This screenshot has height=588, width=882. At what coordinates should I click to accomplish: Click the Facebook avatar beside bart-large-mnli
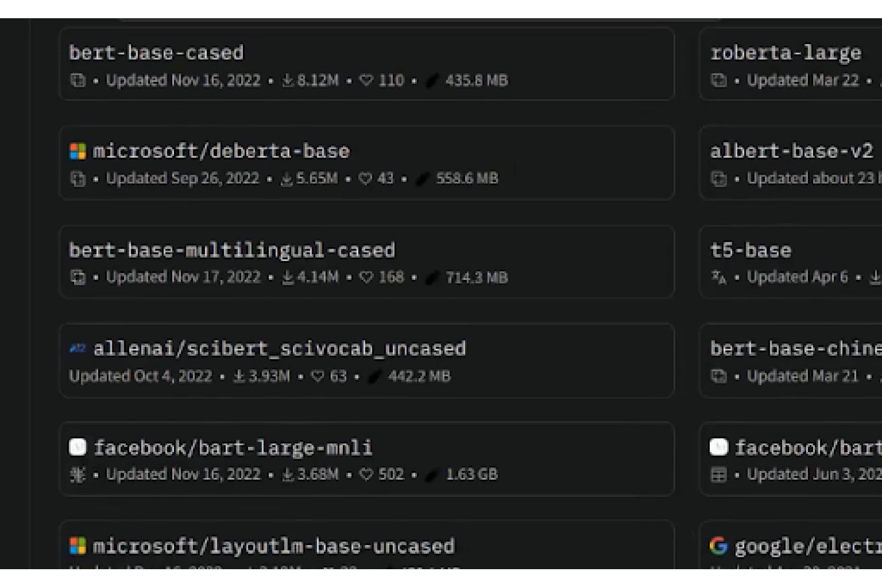point(78,447)
